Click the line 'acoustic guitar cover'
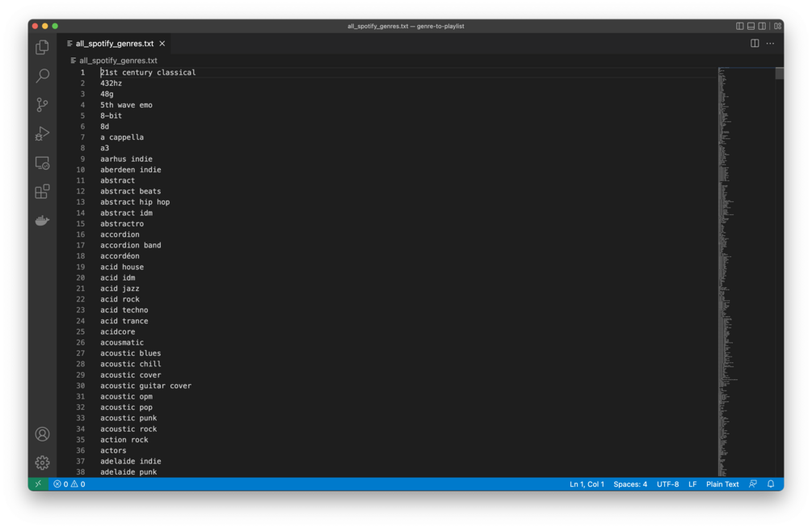The height and width of the screenshot is (528, 812). click(146, 386)
